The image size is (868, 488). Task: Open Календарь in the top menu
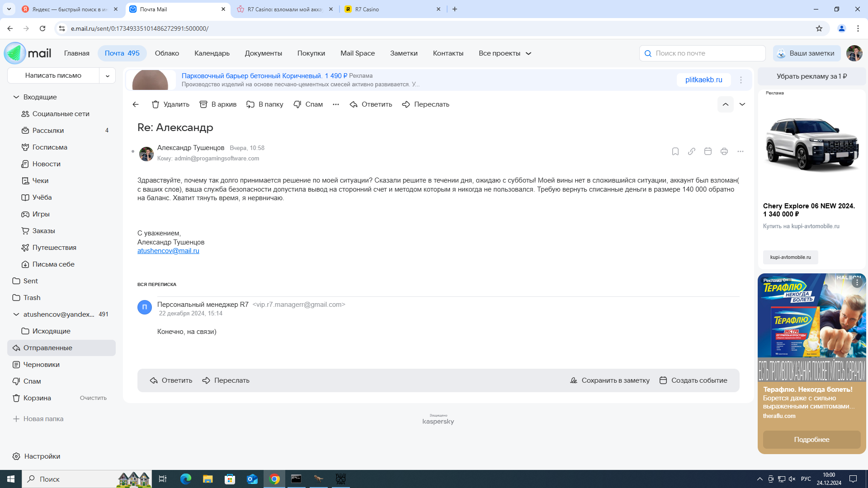(x=212, y=53)
